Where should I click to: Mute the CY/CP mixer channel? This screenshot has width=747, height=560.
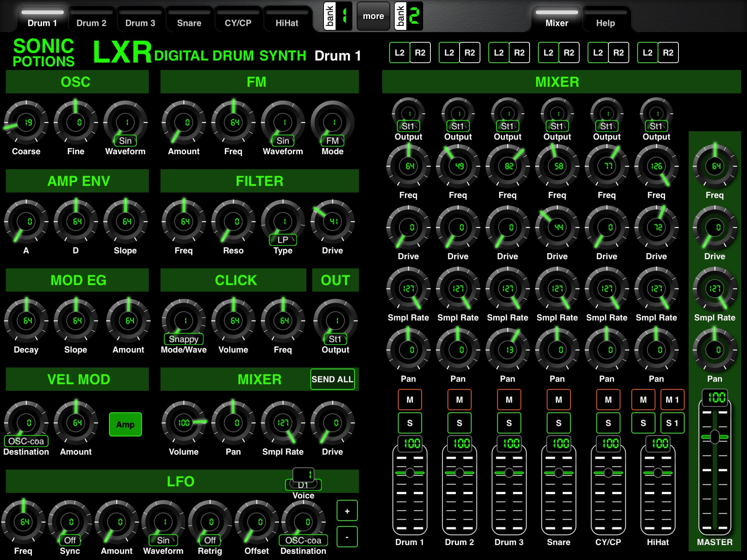608,400
